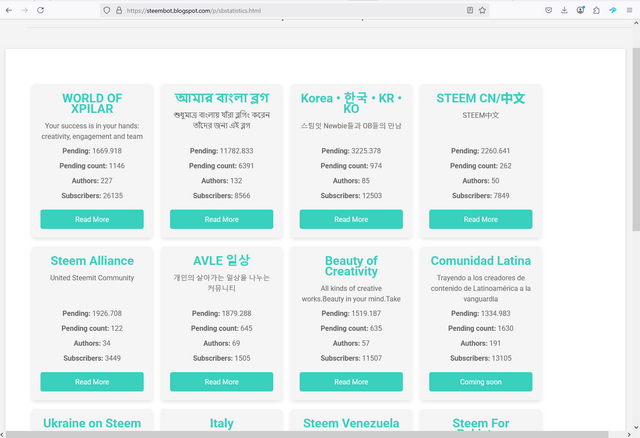Open the STEEM CN/中文 title
The width and height of the screenshot is (640, 438).
click(x=480, y=98)
